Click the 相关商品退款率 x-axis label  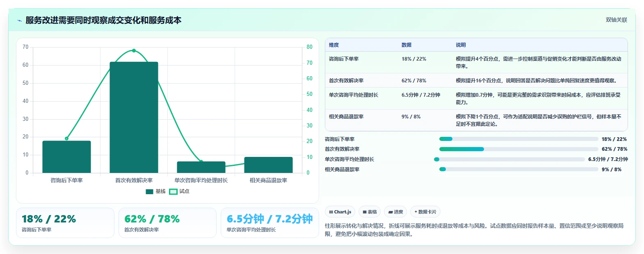click(268, 180)
